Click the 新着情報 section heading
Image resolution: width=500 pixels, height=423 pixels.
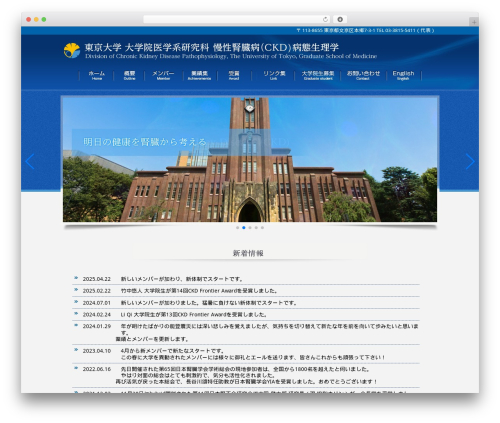248,253
